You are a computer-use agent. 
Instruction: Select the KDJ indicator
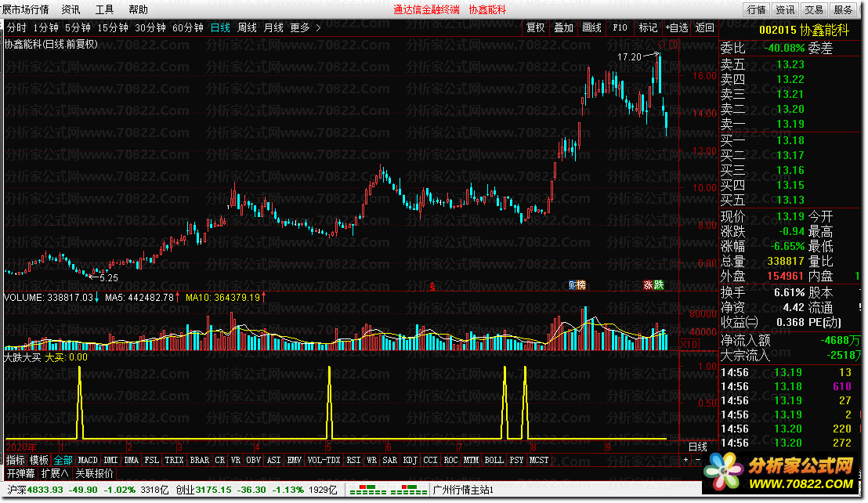point(410,460)
